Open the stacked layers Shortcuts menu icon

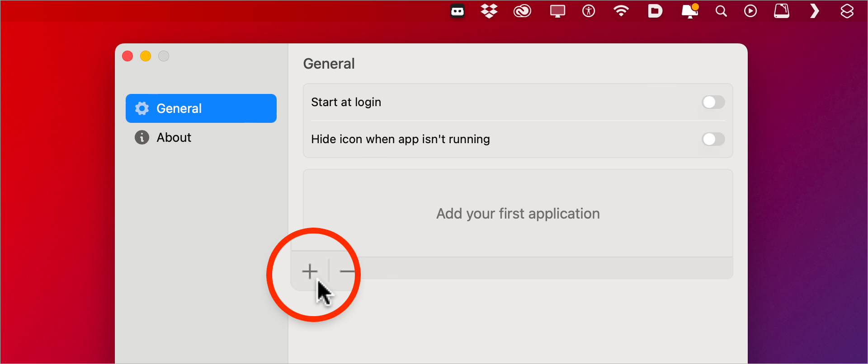(x=847, y=11)
